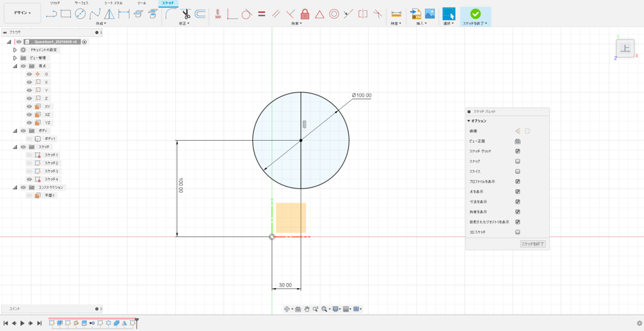
Task: Select the Ø100.00 diameter dimension
Action: pyautogui.click(x=362, y=95)
